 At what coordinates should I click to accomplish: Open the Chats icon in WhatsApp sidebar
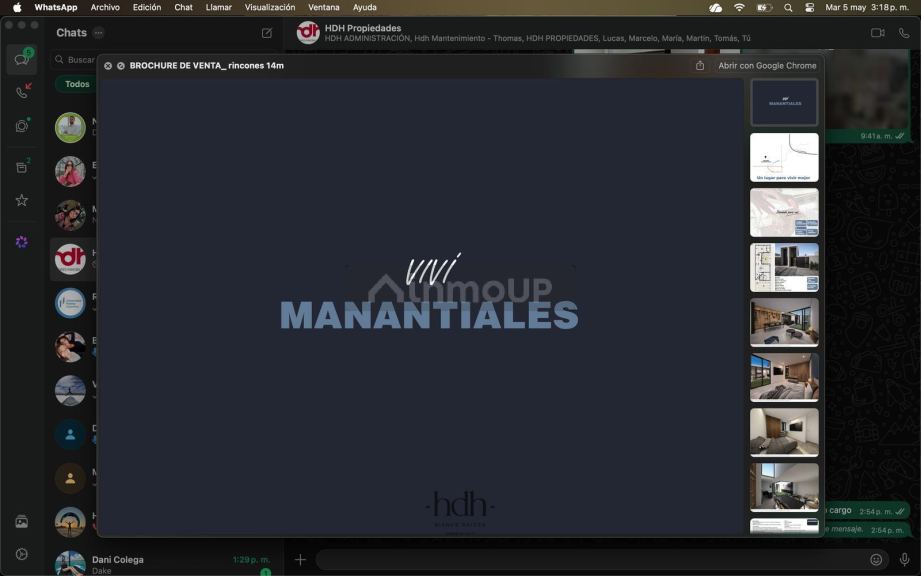[22, 59]
